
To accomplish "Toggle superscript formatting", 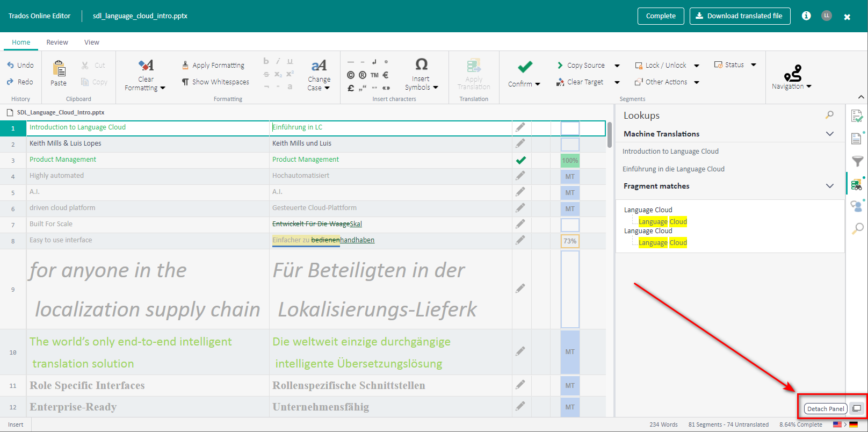I will 290,74.
